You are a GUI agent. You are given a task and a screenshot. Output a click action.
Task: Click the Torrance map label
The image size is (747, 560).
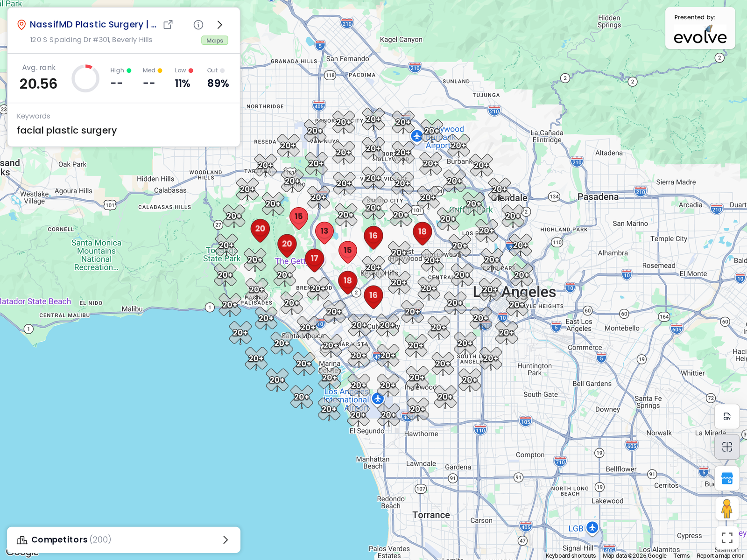click(x=431, y=515)
